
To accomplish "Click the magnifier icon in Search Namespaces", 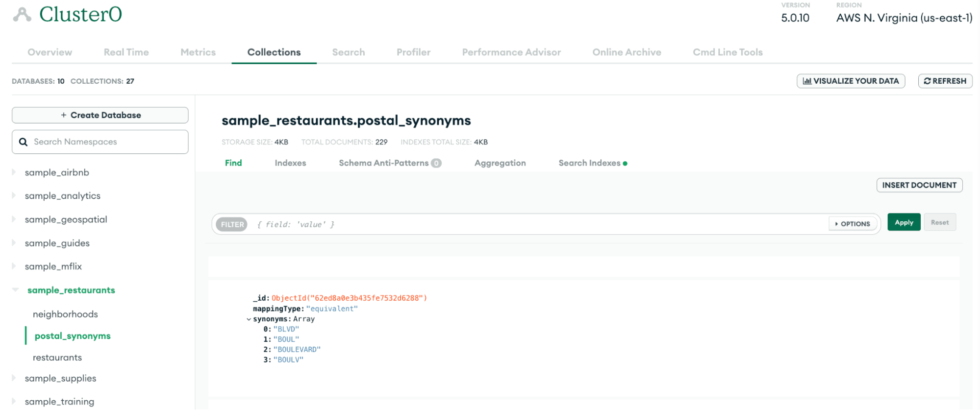I will coord(23,142).
